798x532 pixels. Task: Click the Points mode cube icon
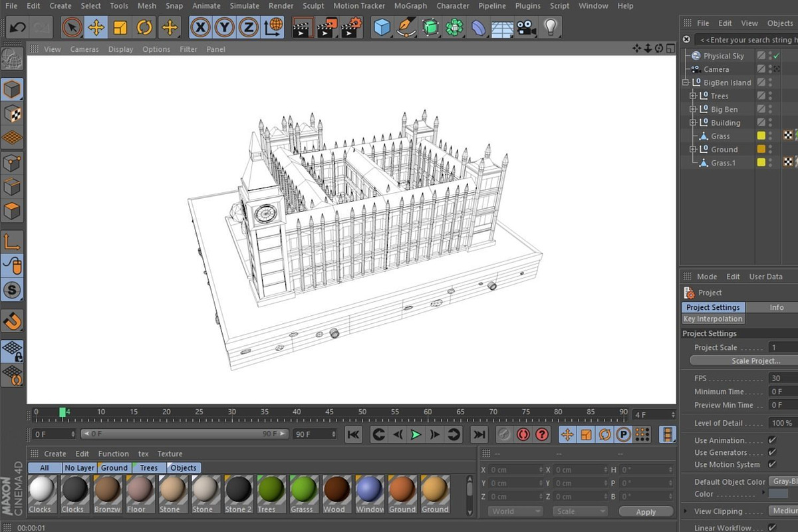click(x=13, y=162)
